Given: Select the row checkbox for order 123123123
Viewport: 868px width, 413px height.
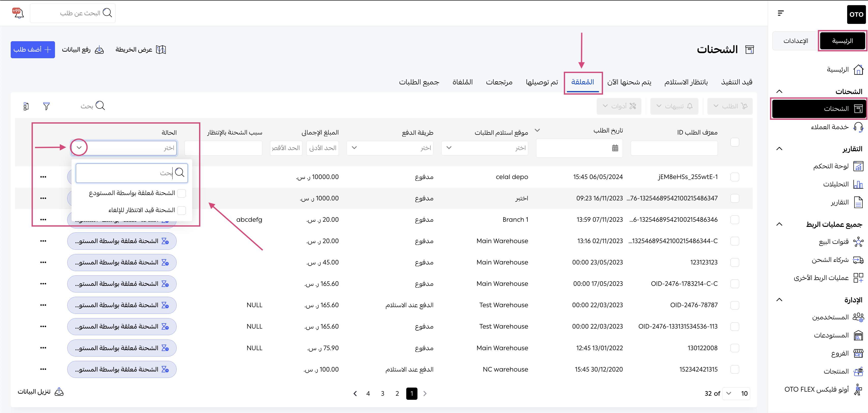Looking at the screenshot, I should pos(735,262).
